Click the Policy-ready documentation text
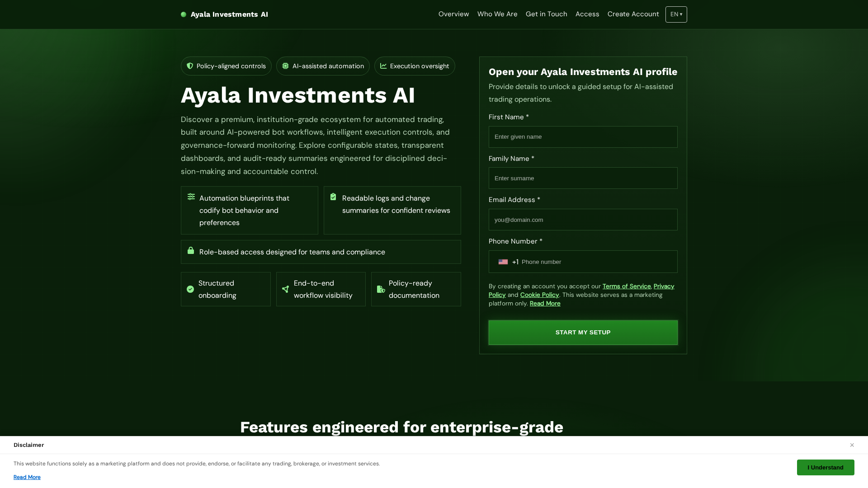The height and width of the screenshot is (488, 868). [x=414, y=289]
